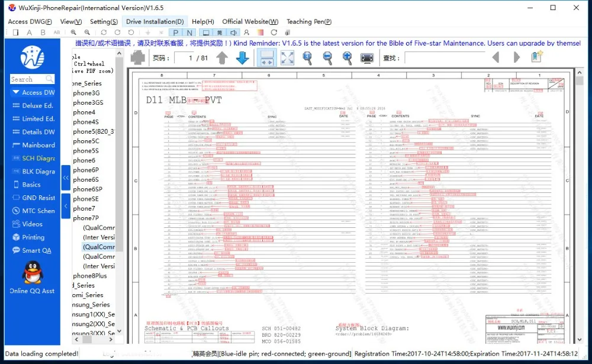Image resolution: width=592 pixels, height=364 pixels.
Task: Select phoneSE in the model list
Action: (86, 199)
